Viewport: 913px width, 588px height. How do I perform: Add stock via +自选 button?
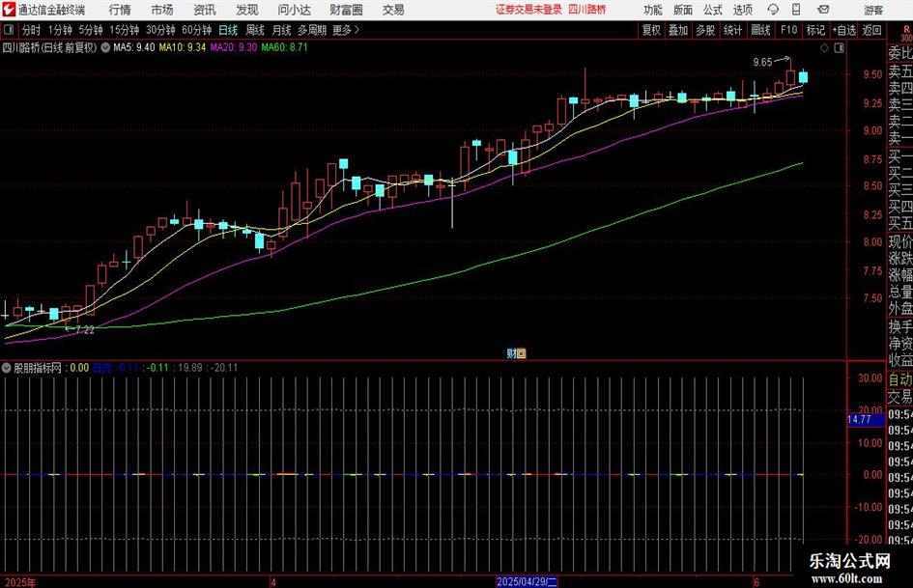pyautogui.click(x=844, y=30)
